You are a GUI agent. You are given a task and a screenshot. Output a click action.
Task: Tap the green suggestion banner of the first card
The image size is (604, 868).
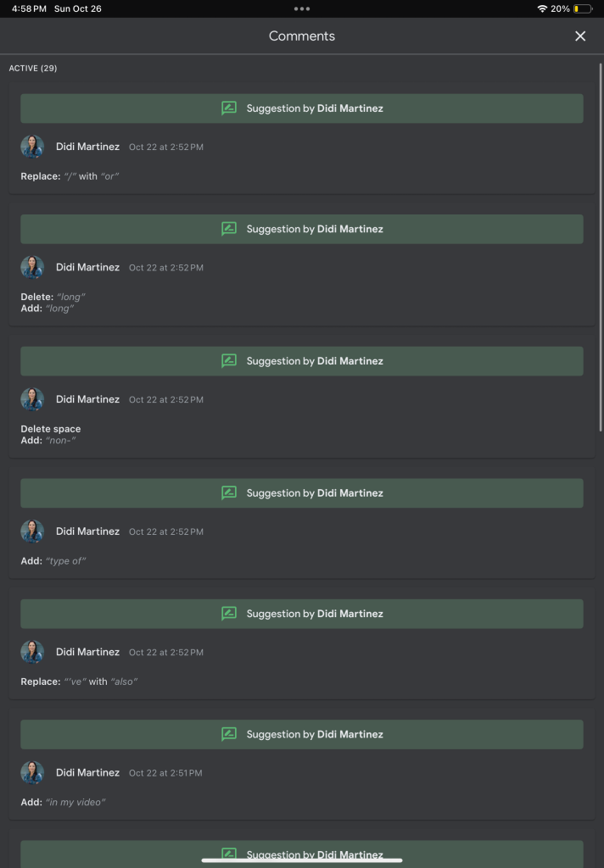302,108
